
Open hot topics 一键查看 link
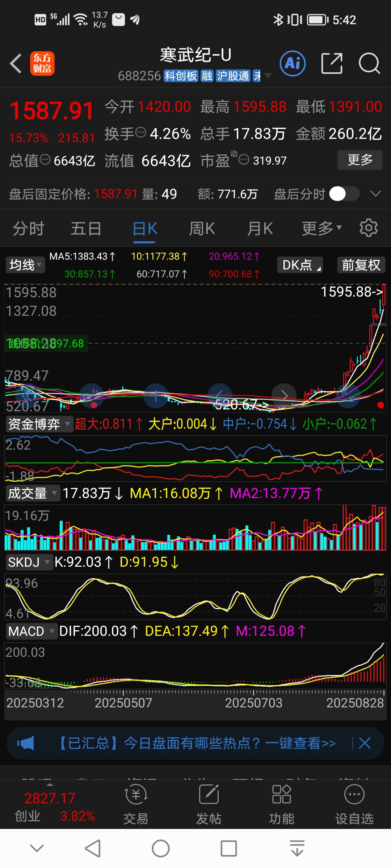(300, 743)
